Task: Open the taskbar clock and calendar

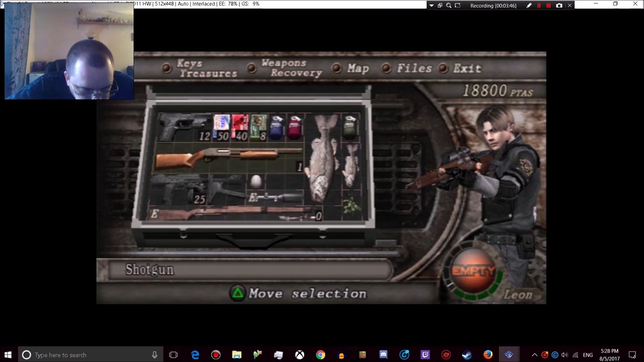Action: [609, 355]
